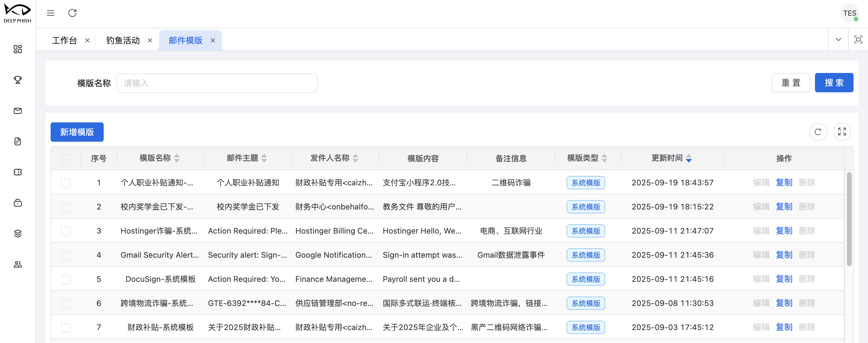Screen dimensions: 868x343
Task: Click the trophy icon in the sidebar
Action: 17,80
